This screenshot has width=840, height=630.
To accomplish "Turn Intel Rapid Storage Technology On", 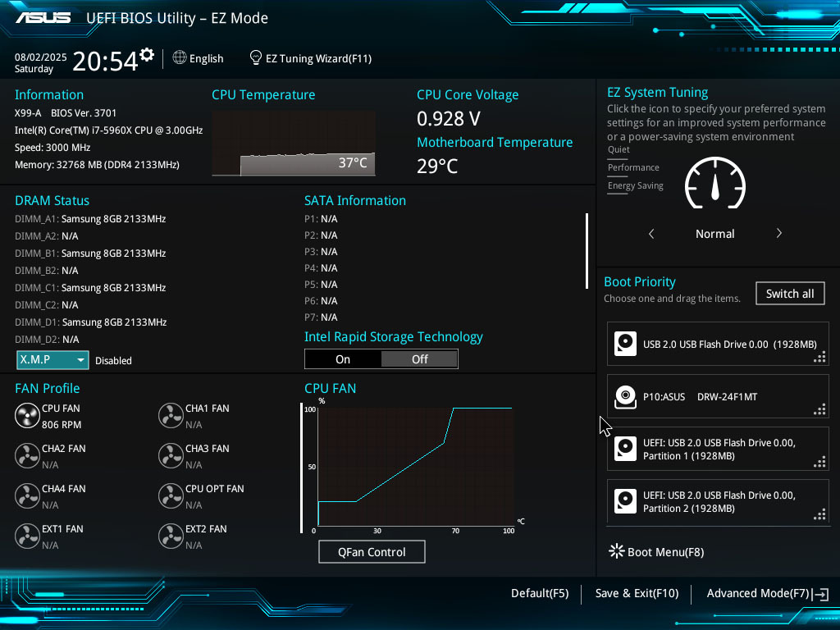I will [x=343, y=359].
